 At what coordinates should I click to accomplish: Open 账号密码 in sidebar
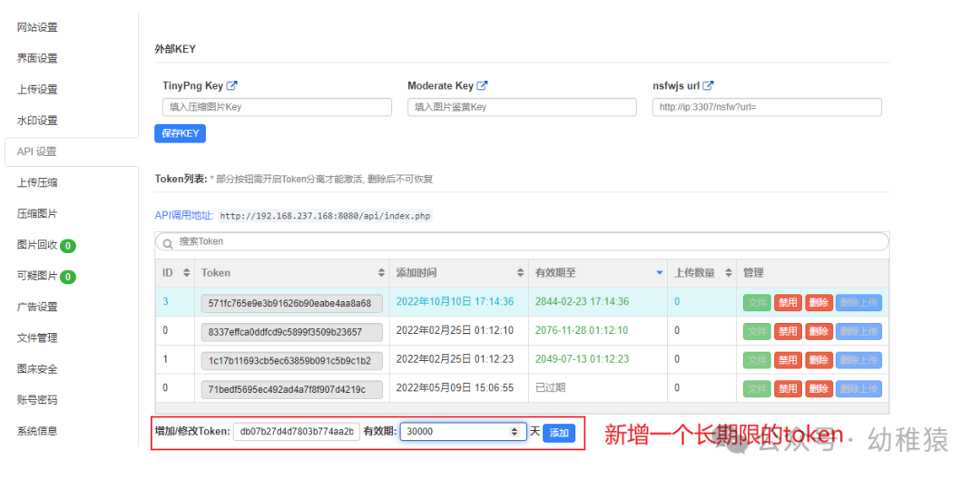[37, 400]
